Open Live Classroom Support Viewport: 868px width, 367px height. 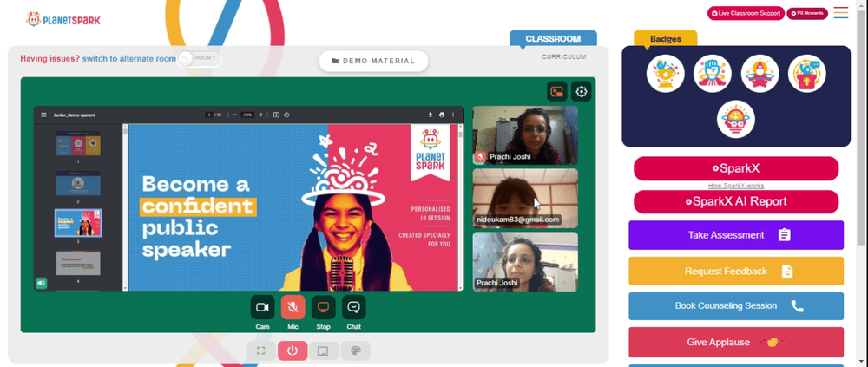746,13
